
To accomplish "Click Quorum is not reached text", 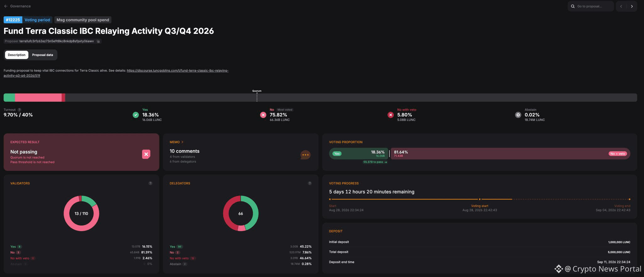I will pyautogui.click(x=27, y=158).
